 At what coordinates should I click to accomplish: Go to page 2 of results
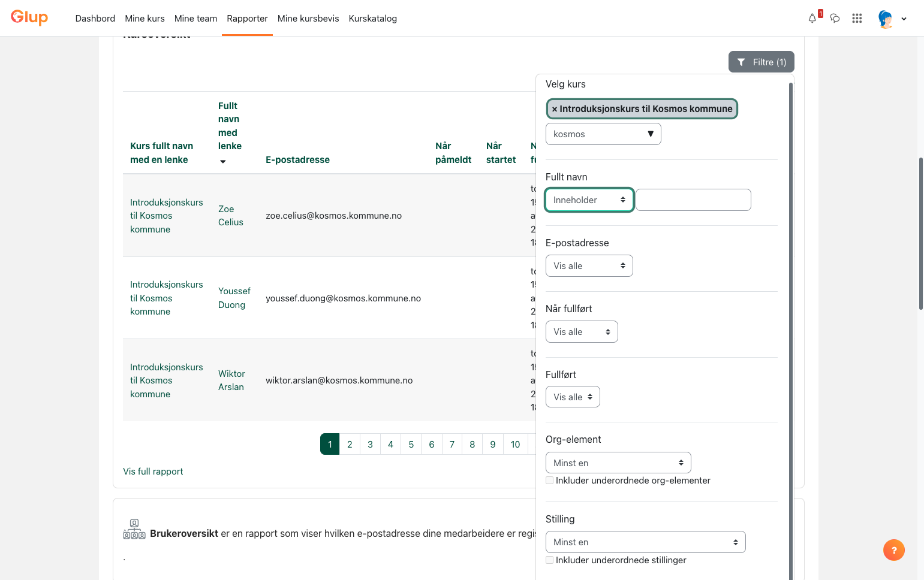[350, 444]
